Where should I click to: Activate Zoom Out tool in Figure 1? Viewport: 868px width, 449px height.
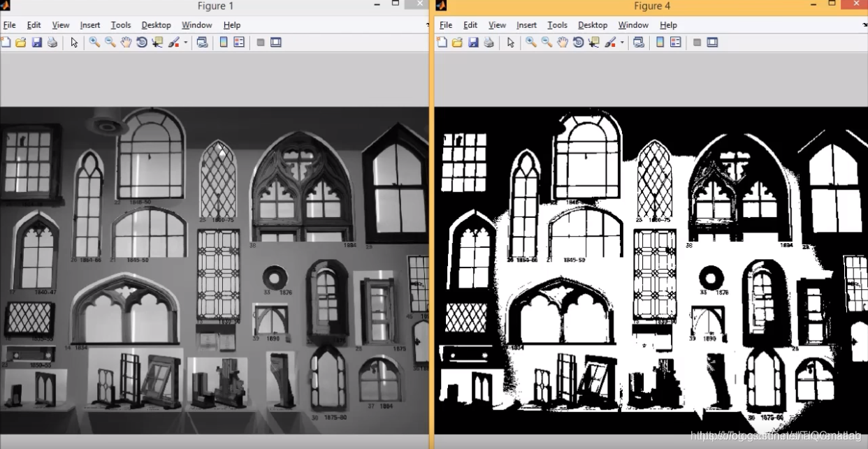tap(110, 43)
